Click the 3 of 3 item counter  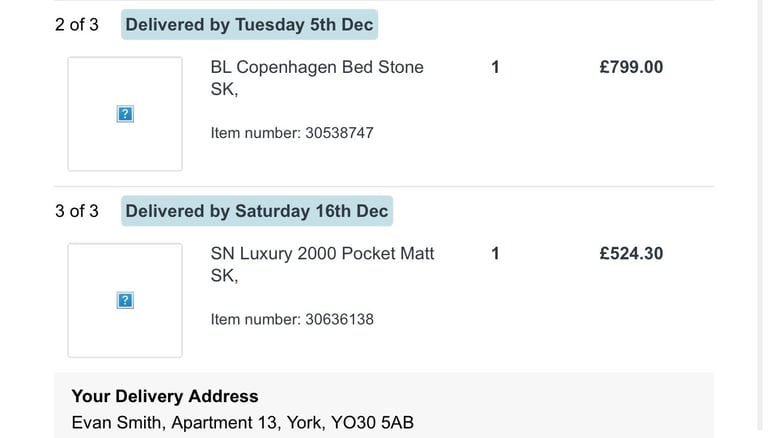point(77,211)
